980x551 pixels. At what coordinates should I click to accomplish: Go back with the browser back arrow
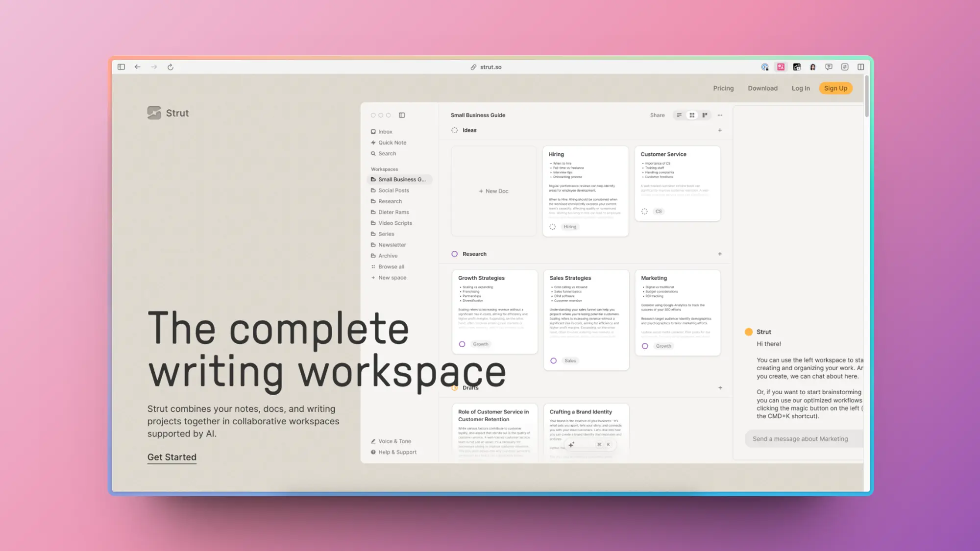[x=138, y=67]
